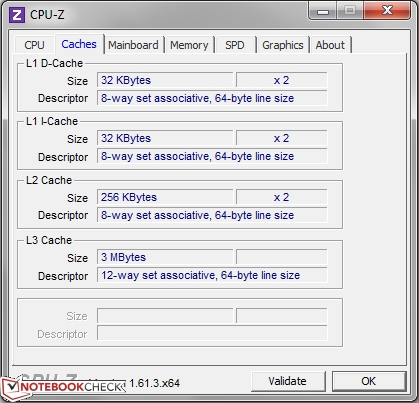Click the L2 Cache group label
The height and width of the screenshot is (403, 419).
pyautogui.click(x=49, y=180)
